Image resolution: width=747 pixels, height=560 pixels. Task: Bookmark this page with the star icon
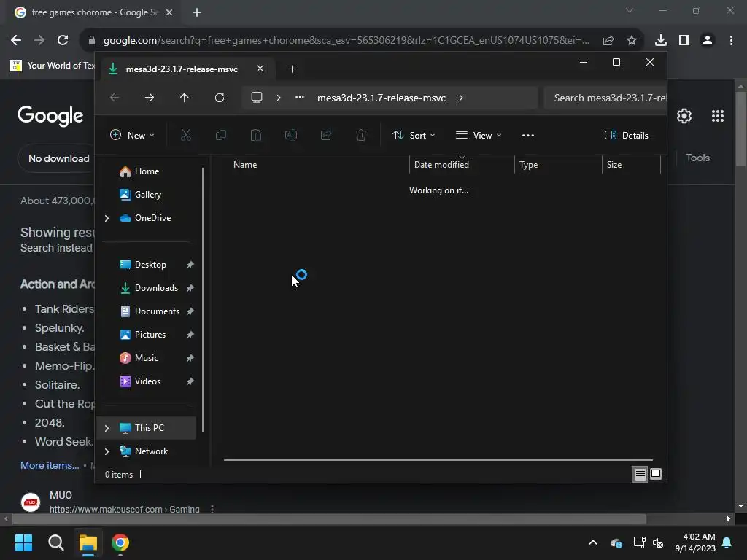(x=632, y=40)
